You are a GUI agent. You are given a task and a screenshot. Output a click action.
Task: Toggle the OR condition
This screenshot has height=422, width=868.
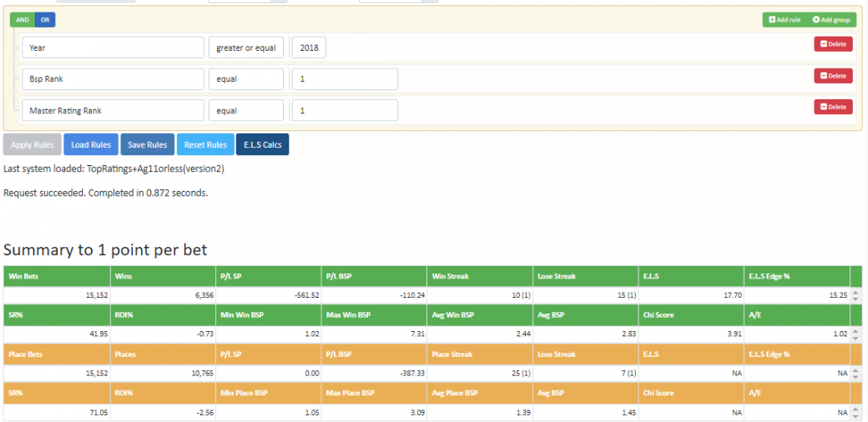tap(45, 20)
